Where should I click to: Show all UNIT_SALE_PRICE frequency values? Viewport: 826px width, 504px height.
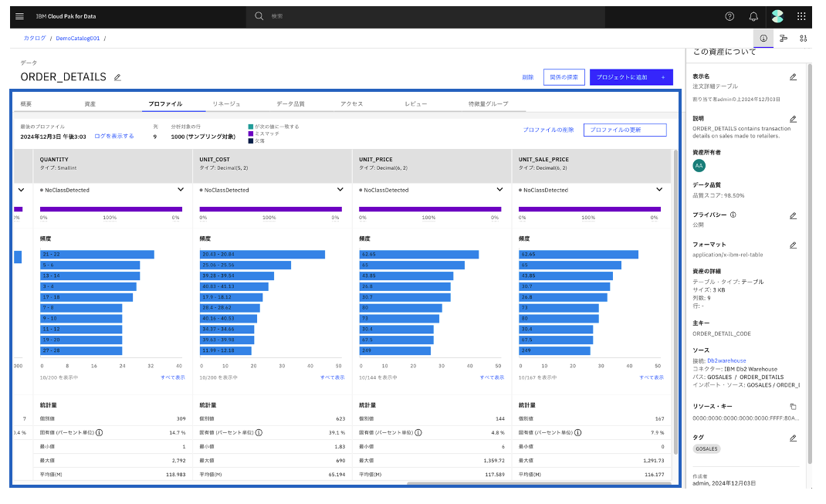tap(652, 377)
